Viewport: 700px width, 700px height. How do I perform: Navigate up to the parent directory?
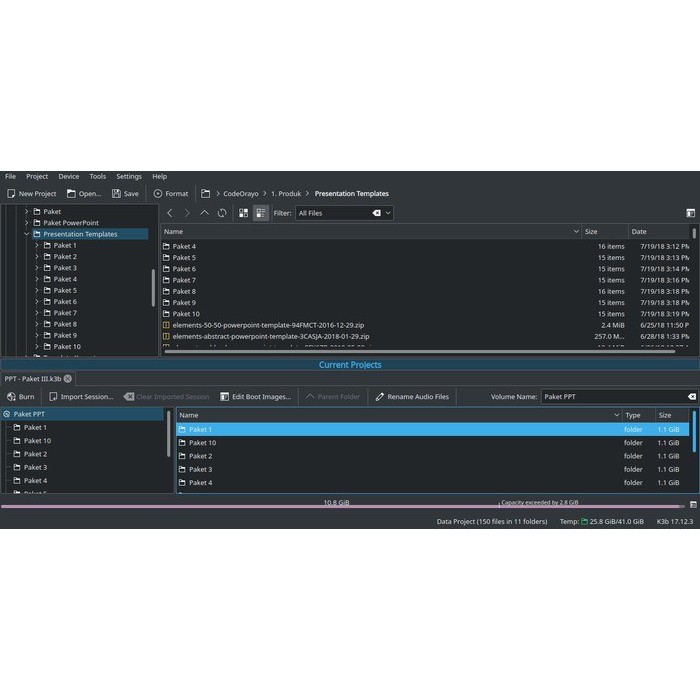click(204, 213)
